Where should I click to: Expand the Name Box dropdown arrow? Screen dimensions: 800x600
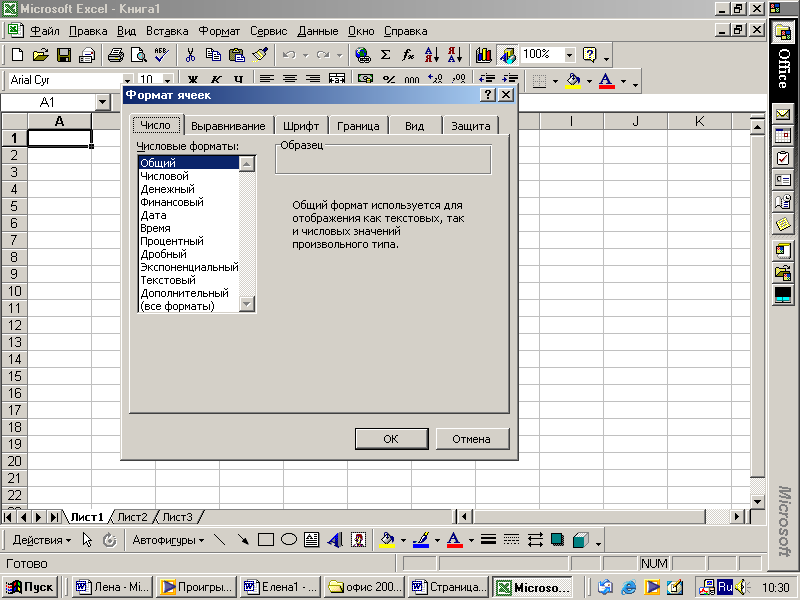coord(103,103)
